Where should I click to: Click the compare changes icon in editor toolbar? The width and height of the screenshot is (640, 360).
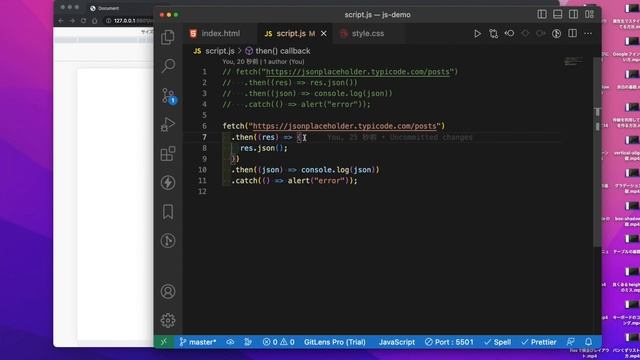click(493, 33)
